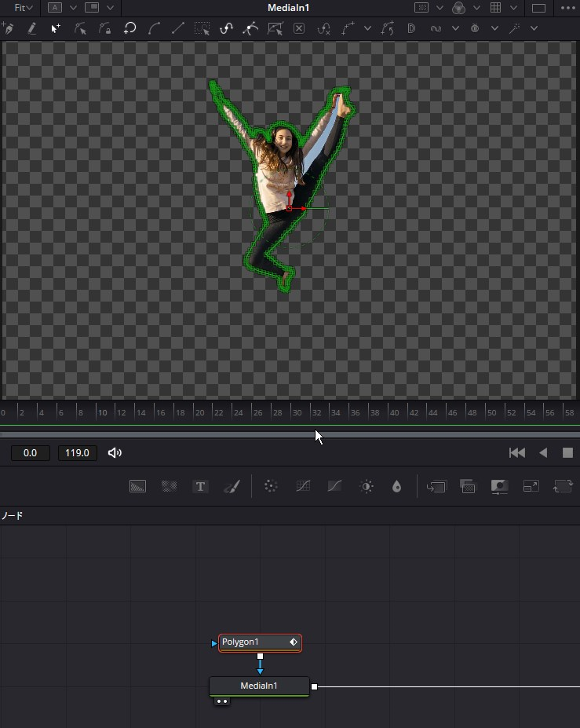The image size is (580, 728).
Task: Click the Reduce Points icon
Action: coord(323,29)
